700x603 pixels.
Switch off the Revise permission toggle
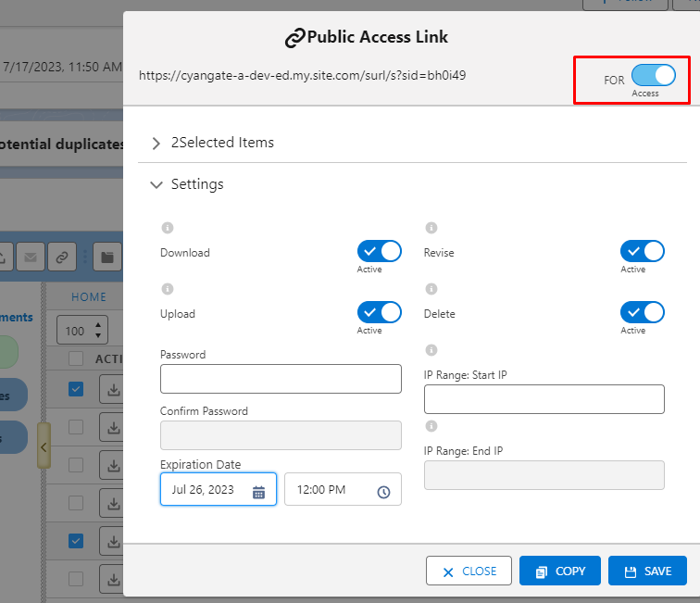[643, 251]
